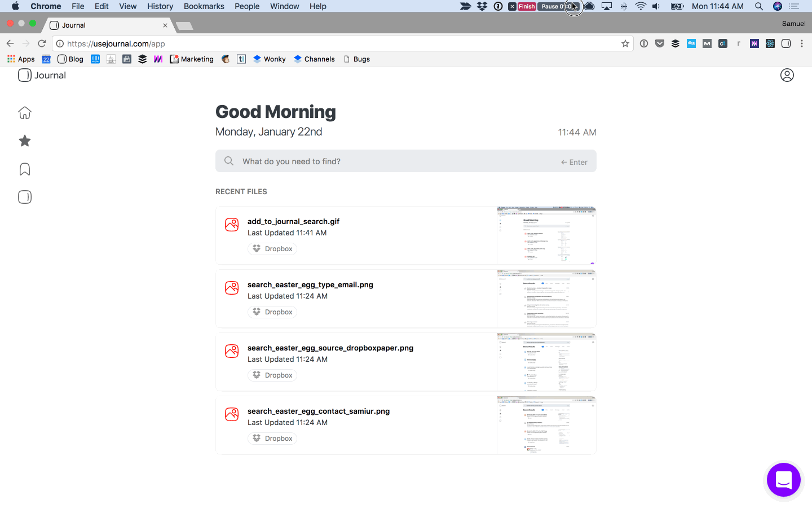Open the preview thumbnail of search_easter_egg_contact_samiur.png
Screen dimensions: 812x508
[x=546, y=425]
